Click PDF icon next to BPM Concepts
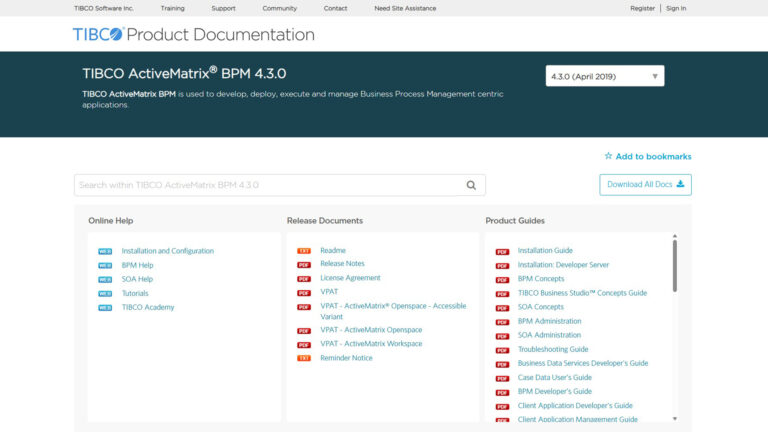Image resolution: width=768 pixels, height=432 pixels. tap(502, 280)
